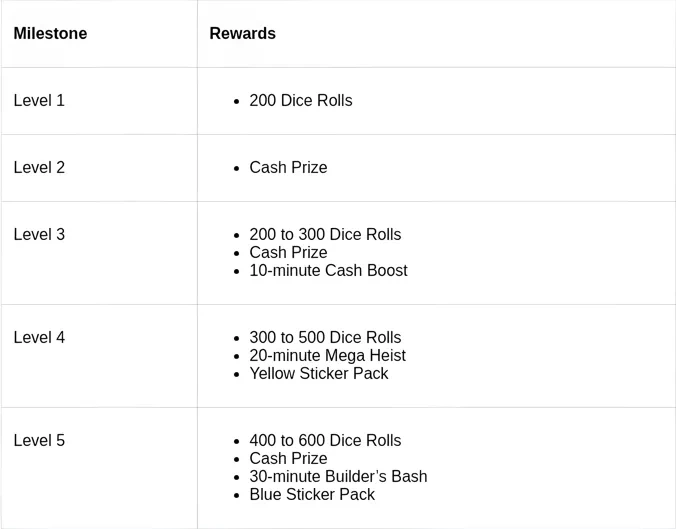Click the 300 to 500 Dice Rolls item
This screenshot has width=676, height=529.
click(325, 338)
